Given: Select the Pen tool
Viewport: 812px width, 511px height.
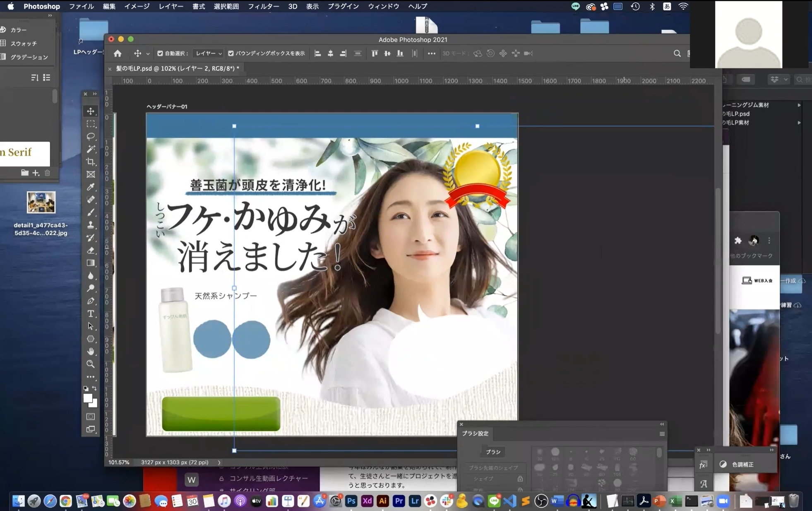Looking at the screenshot, I should (x=91, y=301).
